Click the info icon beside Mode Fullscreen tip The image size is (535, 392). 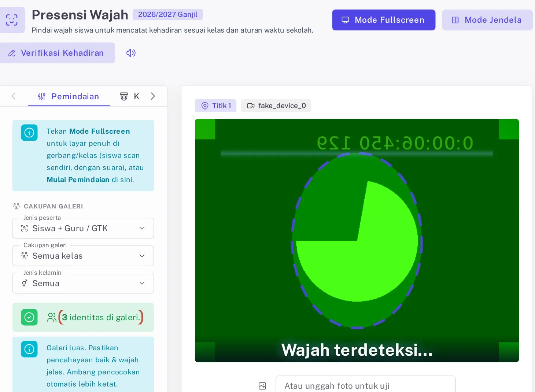tap(29, 133)
